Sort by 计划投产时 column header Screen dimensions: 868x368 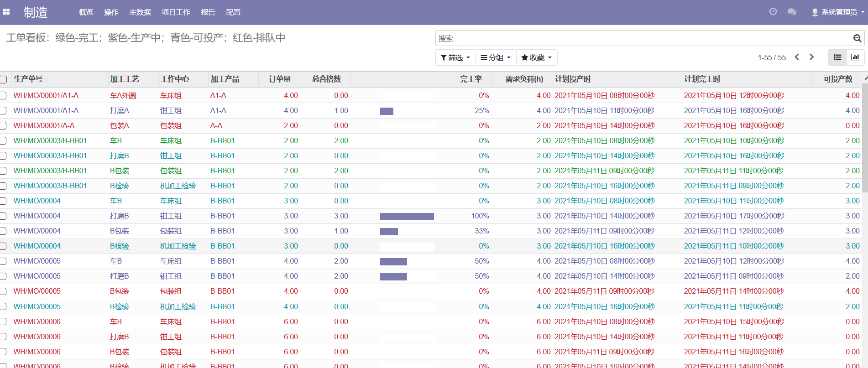click(572, 79)
